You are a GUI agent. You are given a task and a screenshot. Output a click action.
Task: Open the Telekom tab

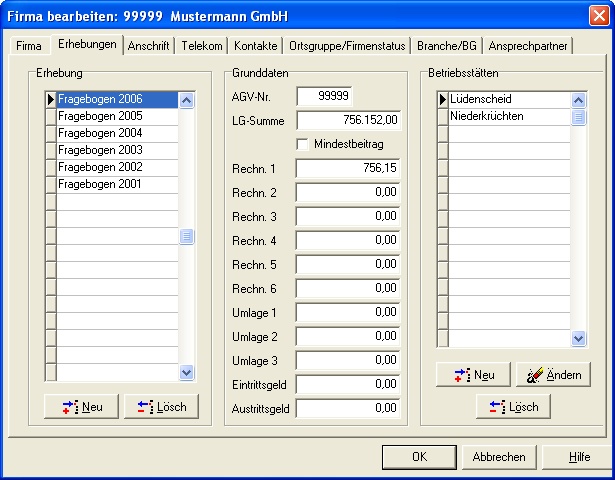(x=202, y=46)
